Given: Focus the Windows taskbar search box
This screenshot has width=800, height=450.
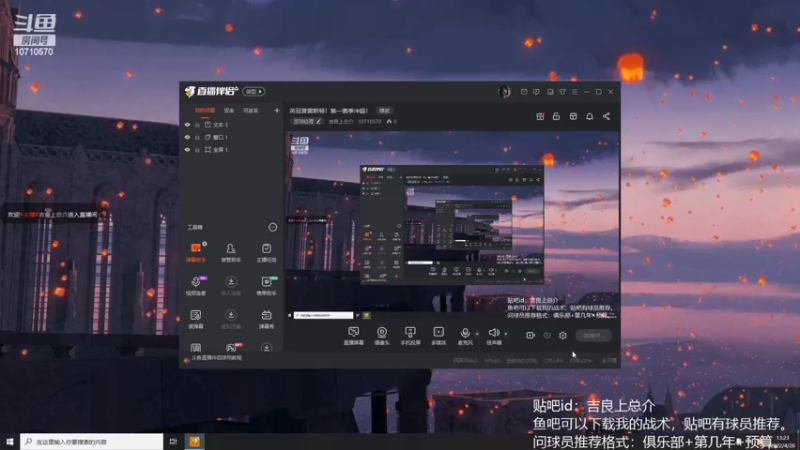Looking at the screenshot, I should 92,442.
